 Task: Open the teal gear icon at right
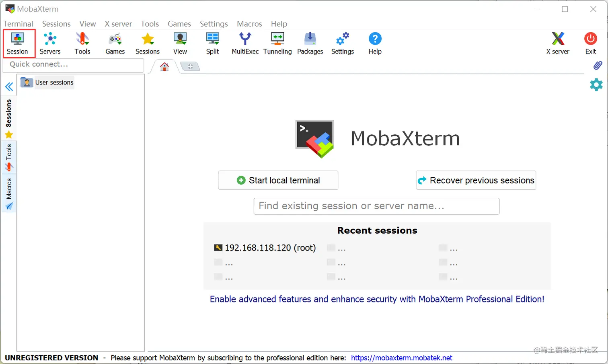pos(596,84)
